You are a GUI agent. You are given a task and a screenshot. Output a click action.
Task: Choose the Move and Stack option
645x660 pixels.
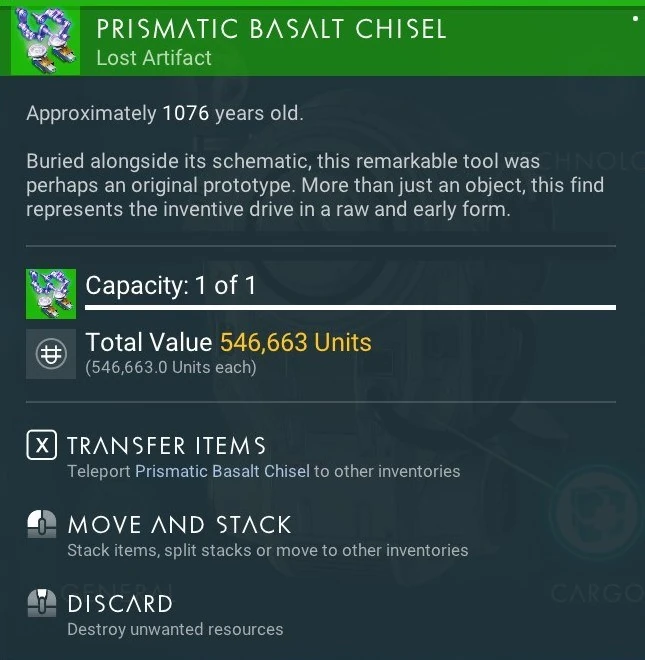pos(179,524)
